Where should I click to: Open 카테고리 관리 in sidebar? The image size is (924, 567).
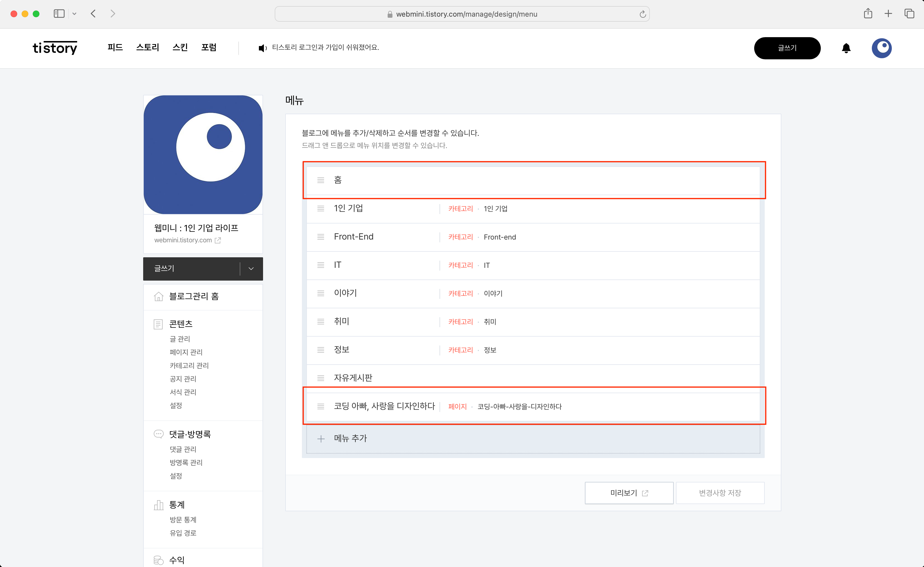tap(189, 365)
